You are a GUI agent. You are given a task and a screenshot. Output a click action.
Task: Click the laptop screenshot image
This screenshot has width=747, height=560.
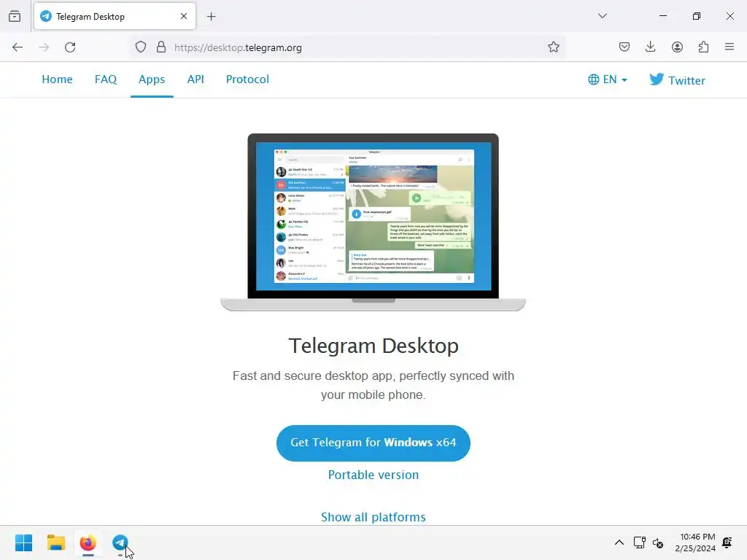[x=373, y=222]
